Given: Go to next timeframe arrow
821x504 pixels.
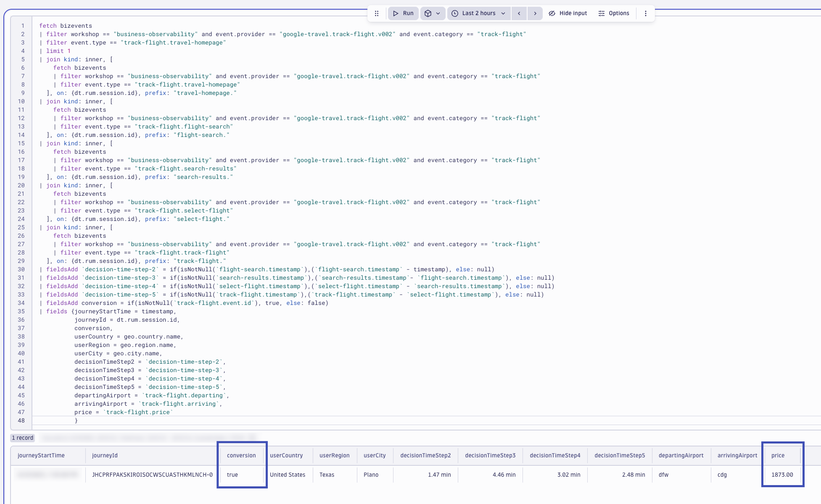Looking at the screenshot, I should coord(535,13).
